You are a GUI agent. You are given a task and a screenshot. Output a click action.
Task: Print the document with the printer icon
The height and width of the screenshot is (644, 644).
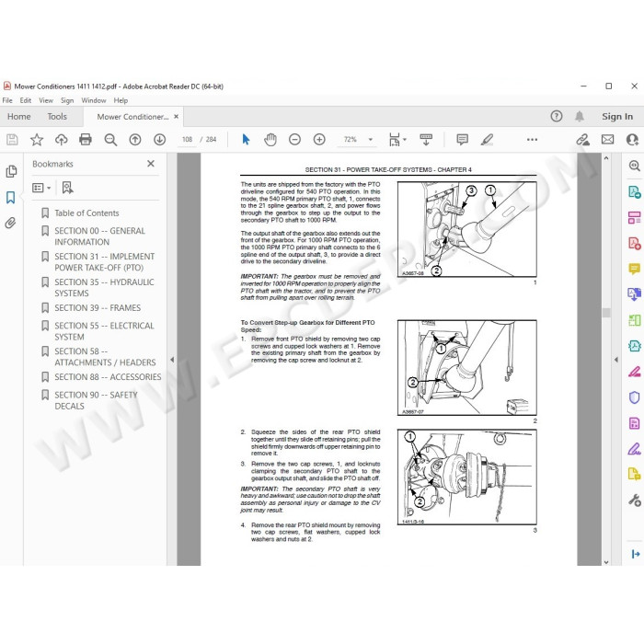[86, 140]
